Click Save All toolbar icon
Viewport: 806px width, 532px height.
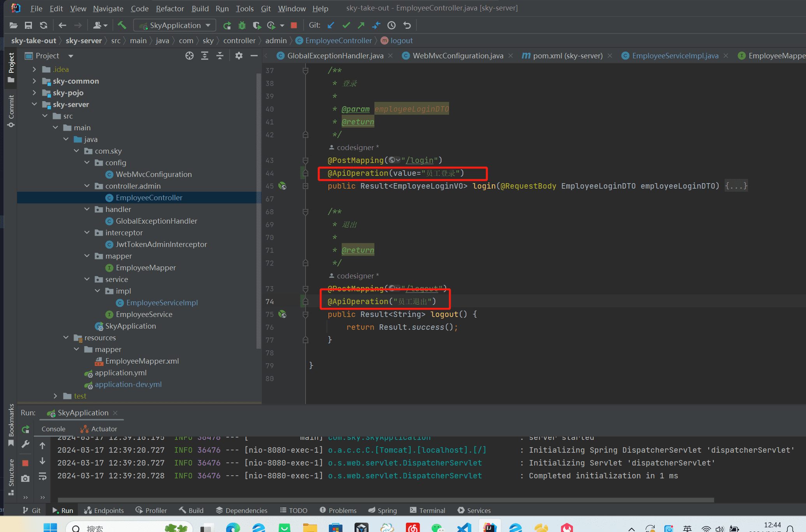pyautogui.click(x=28, y=26)
